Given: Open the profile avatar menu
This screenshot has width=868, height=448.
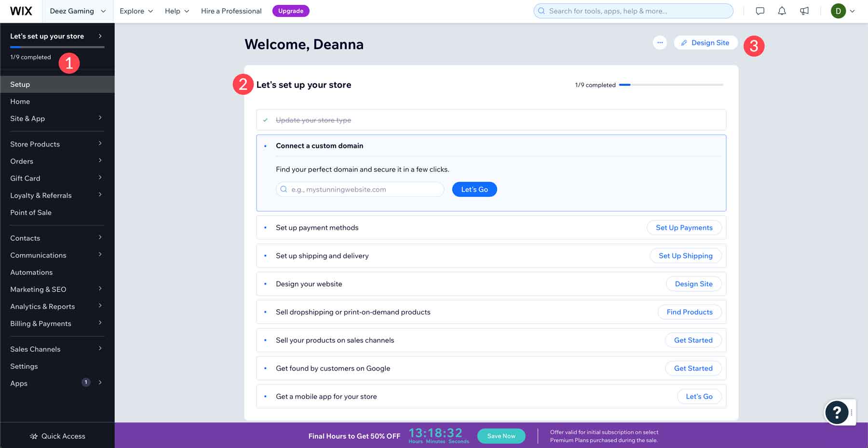Looking at the screenshot, I should pos(839,11).
